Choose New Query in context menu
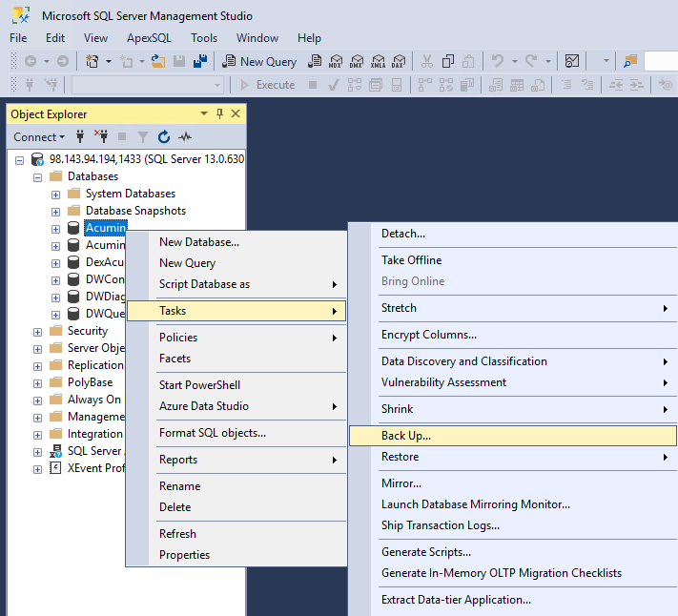The height and width of the screenshot is (616, 678). coord(236,263)
